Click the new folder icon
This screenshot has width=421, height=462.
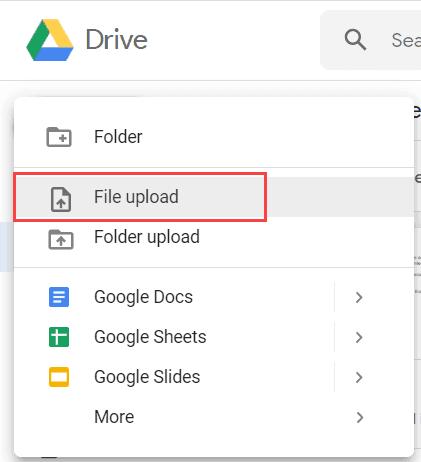(x=59, y=137)
